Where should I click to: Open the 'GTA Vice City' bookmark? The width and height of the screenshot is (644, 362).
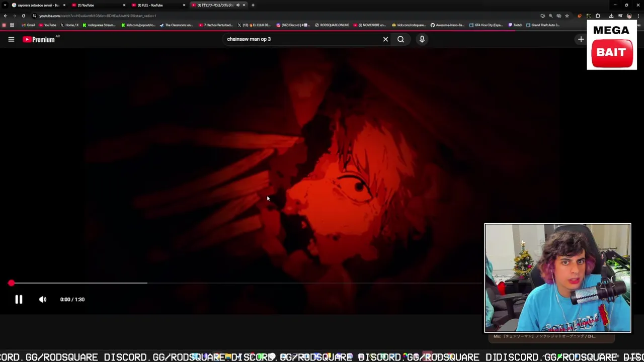click(486, 25)
